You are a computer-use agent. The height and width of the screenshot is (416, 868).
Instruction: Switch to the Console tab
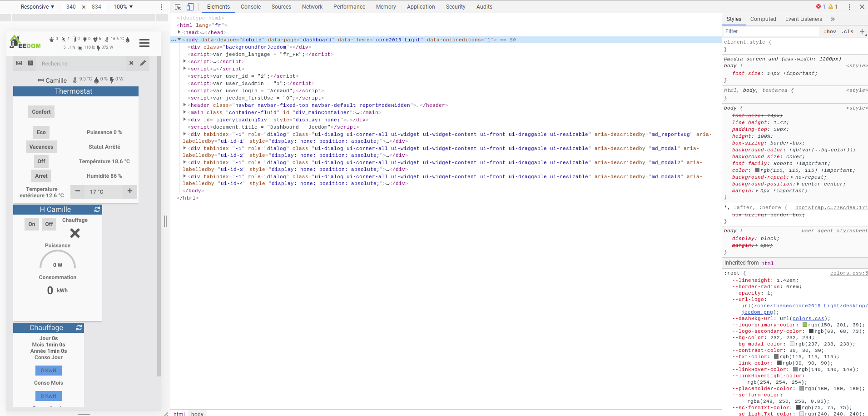(251, 7)
